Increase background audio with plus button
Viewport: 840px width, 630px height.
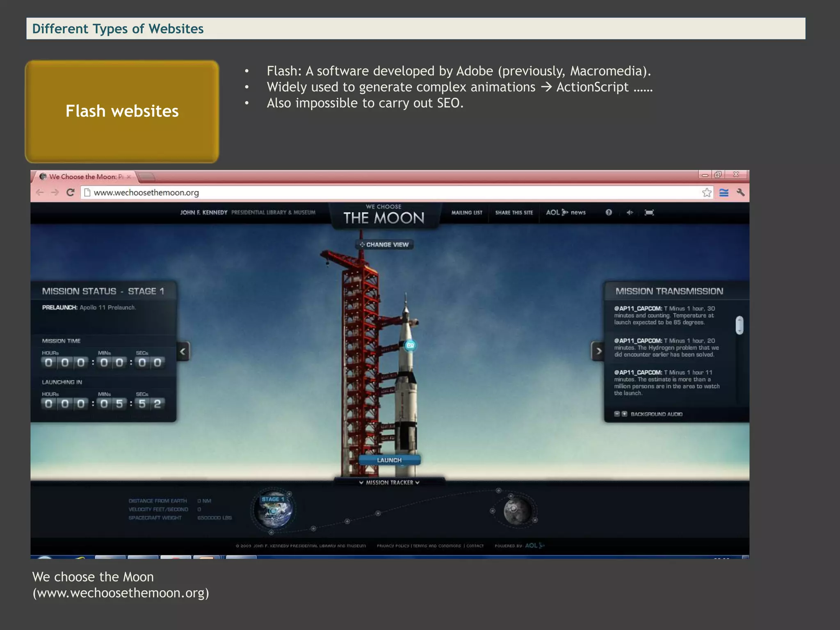[x=624, y=414]
